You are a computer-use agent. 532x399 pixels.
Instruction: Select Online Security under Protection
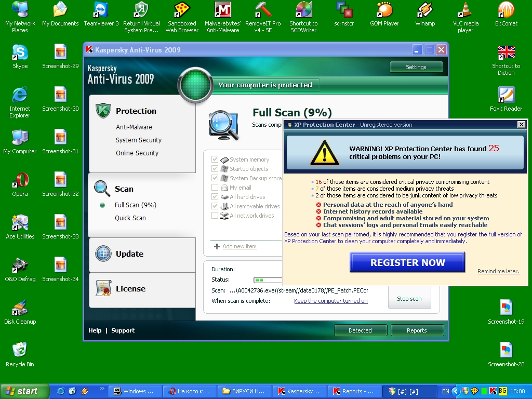pos(137,153)
